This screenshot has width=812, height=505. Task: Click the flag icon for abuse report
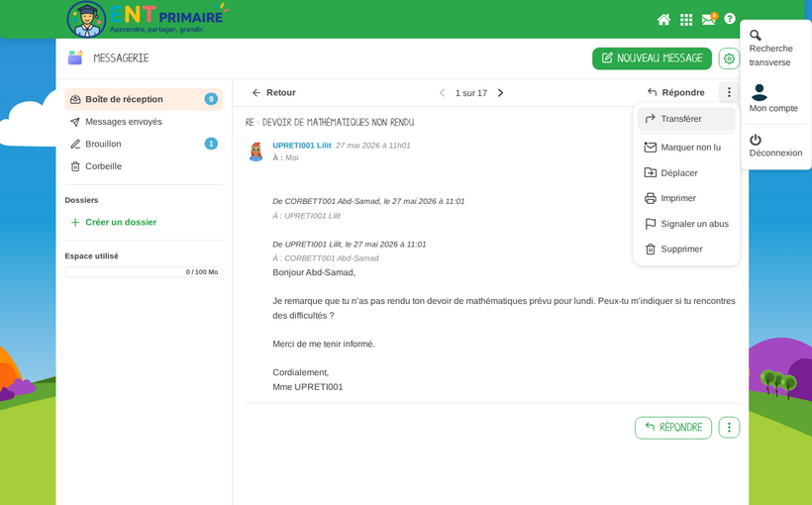[x=650, y=224]
